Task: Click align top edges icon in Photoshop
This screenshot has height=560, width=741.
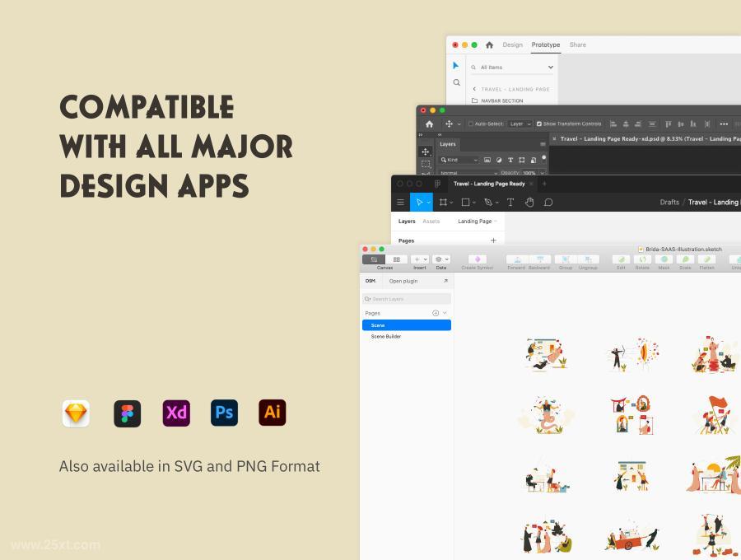Action: 669,124
